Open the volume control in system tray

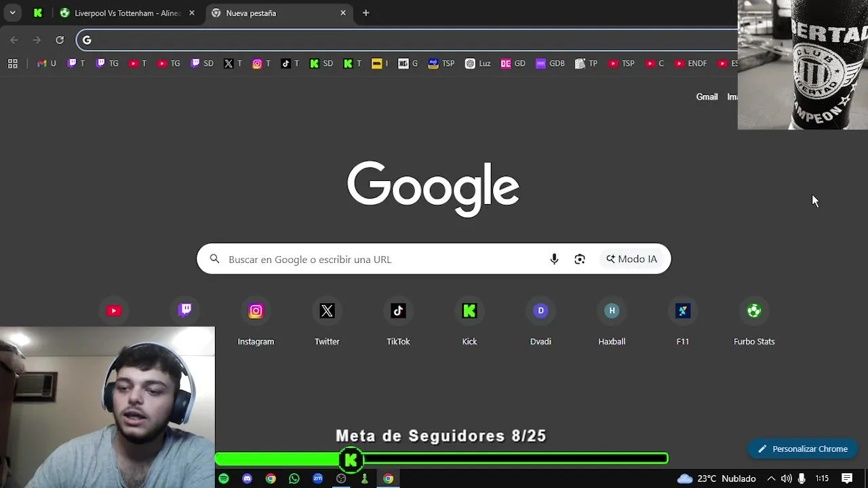click(x=786, y=479)
